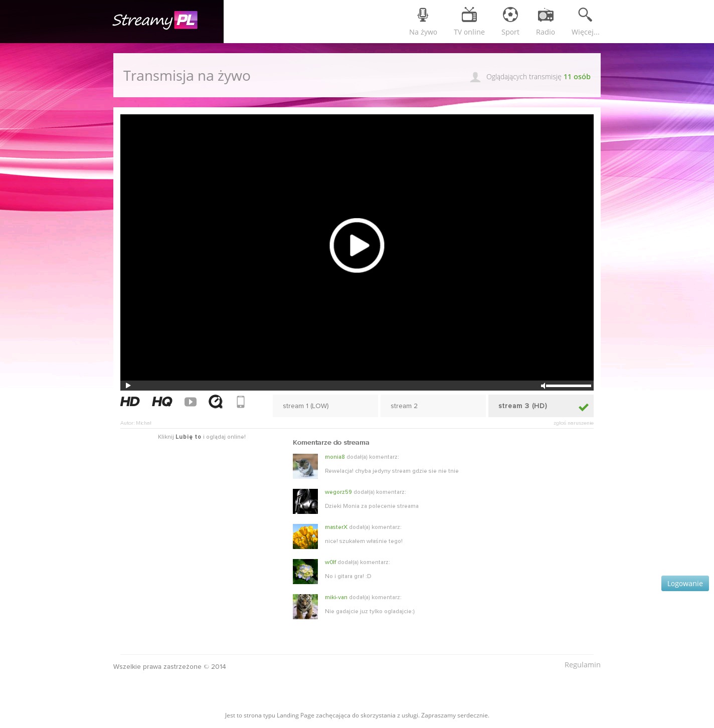
Task: Adjust the volume slider
Action: (x=569, y=386)
